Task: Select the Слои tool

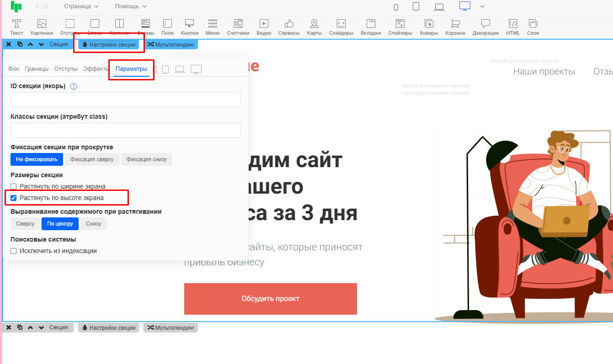Action: click(533, 27)
